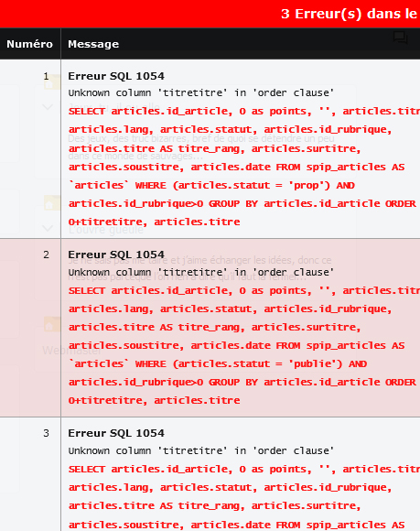The height and width of the screenshot is (531, 420).
Task: Click the home folder icon beside error 1
Action: [52, 82]
